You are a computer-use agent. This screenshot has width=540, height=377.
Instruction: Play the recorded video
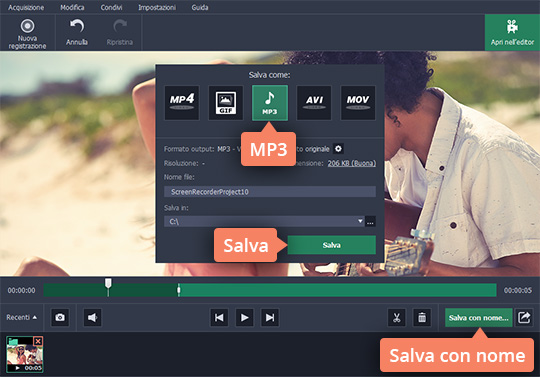pyautogui.click(x=245, y=317)
